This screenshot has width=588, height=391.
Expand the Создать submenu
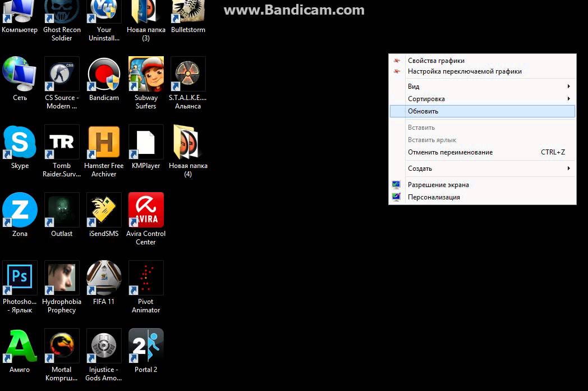pyautogui.click(x=483, y=169)
